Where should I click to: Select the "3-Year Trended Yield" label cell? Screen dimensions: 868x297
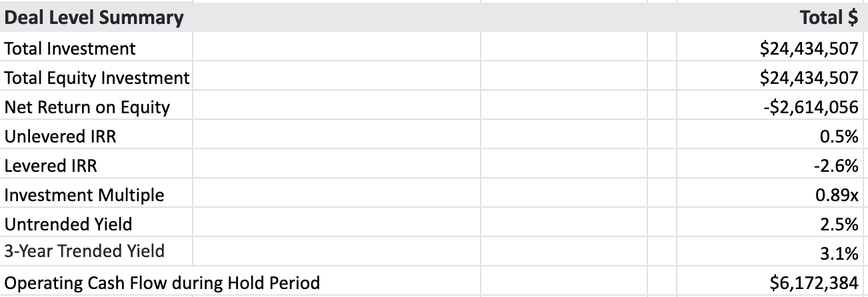click(85, 251)
